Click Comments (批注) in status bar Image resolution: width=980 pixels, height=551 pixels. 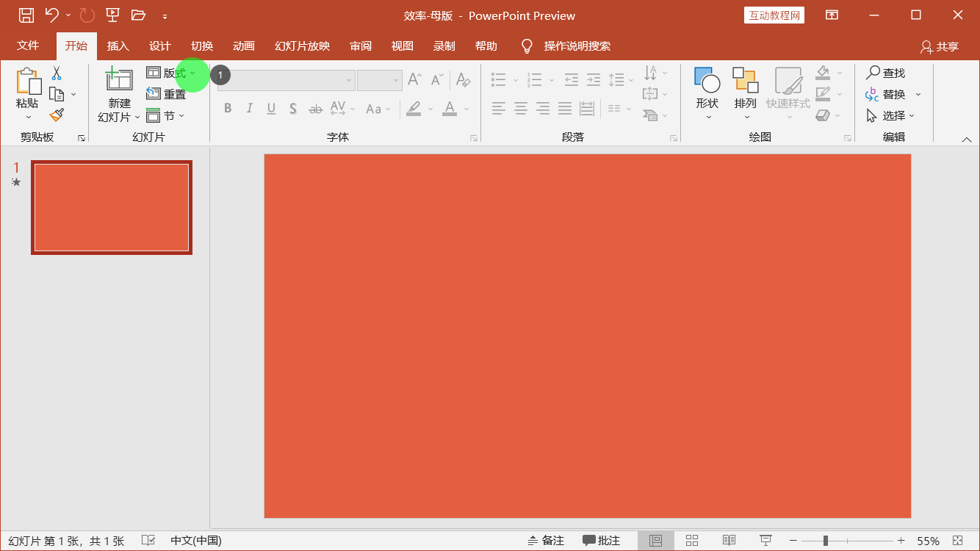(x=601, y=541)
